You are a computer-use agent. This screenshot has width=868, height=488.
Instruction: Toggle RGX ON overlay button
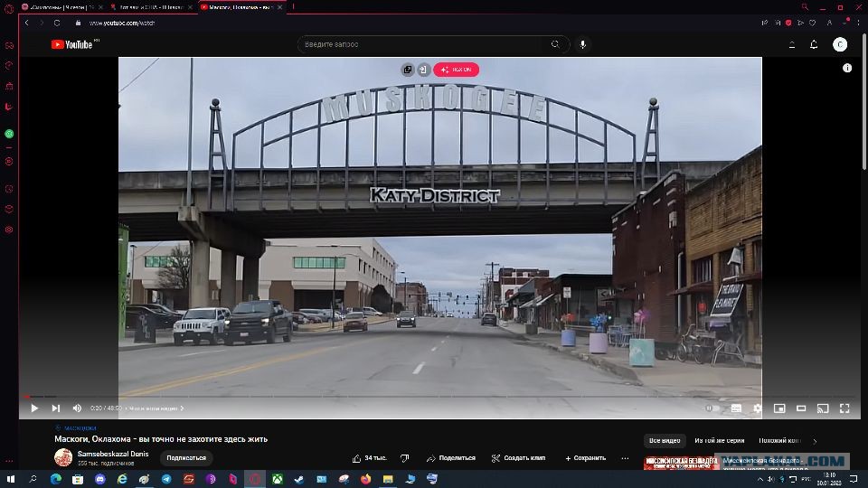[x=456, y=70]
